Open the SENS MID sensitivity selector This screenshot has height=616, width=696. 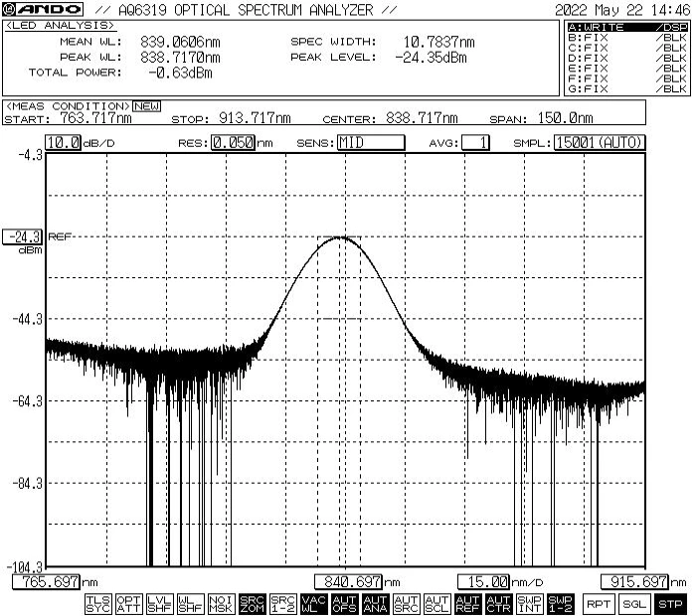click(x=371, y=143)
